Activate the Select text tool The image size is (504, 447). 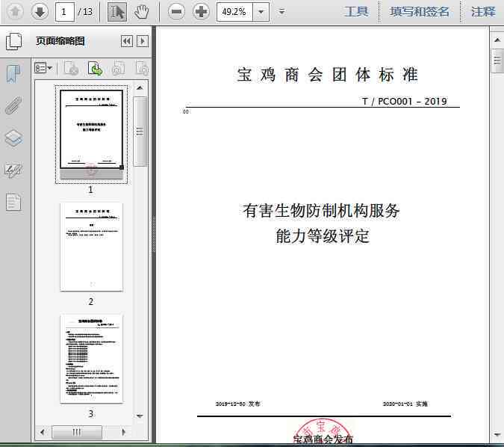point(116,12)
